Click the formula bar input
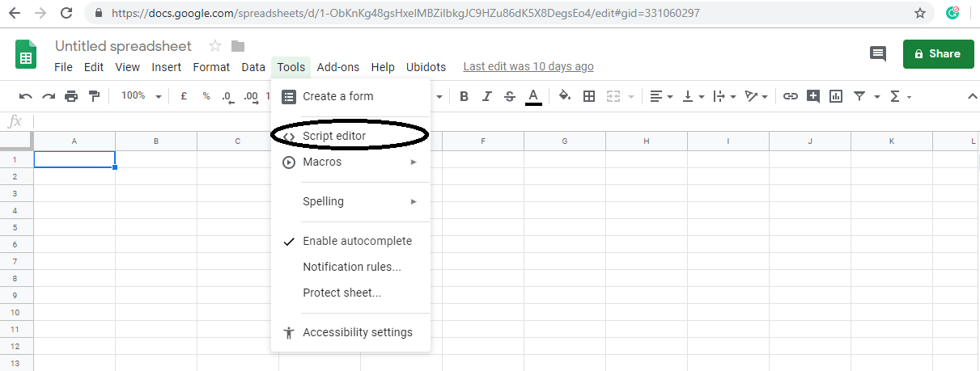The height and width of the screenshot is (371, 980). (x=506, y=121)
